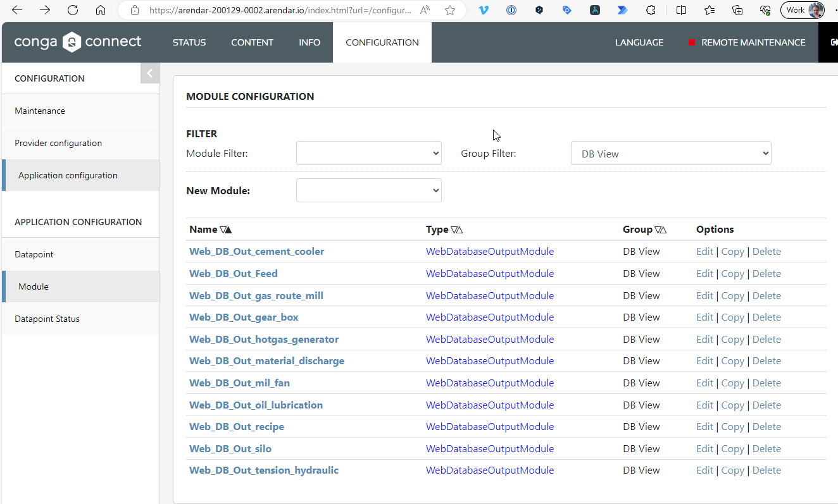This screenshot has height=504, width=838.
Task: Switch to the STATUS tab
Action: [189, 42]
